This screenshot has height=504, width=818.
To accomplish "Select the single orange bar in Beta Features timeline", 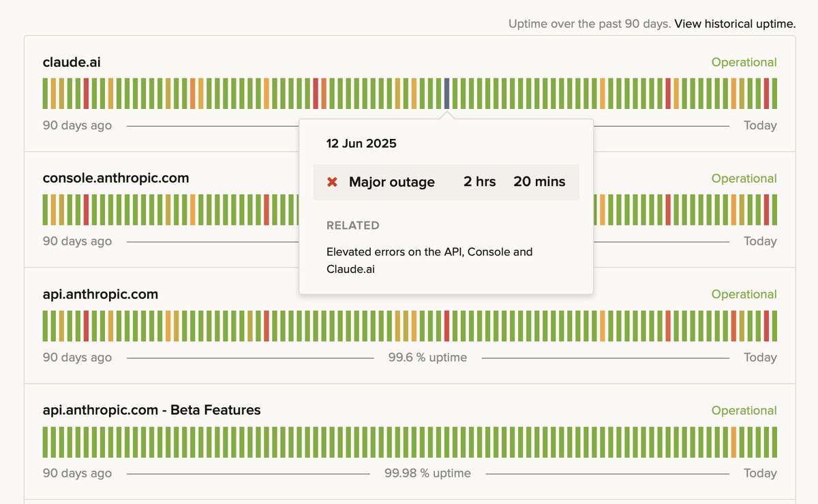I will (x=733, y=442).
